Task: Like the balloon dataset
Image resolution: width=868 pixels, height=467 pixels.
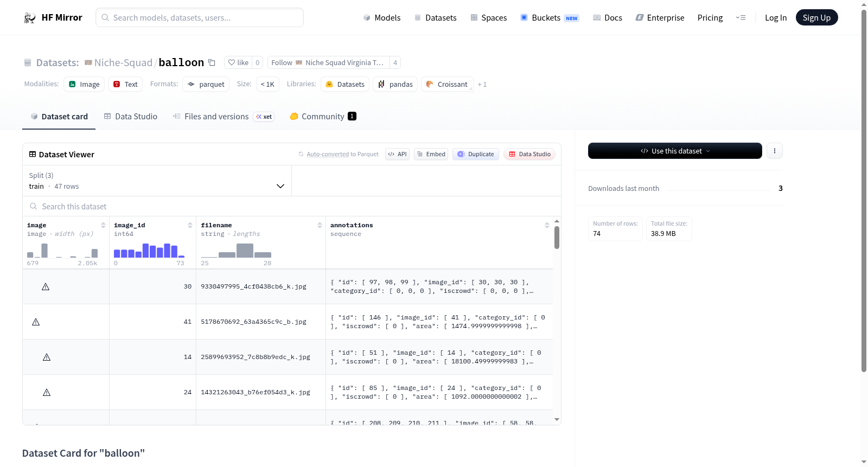Action: (x=238, y=62)
